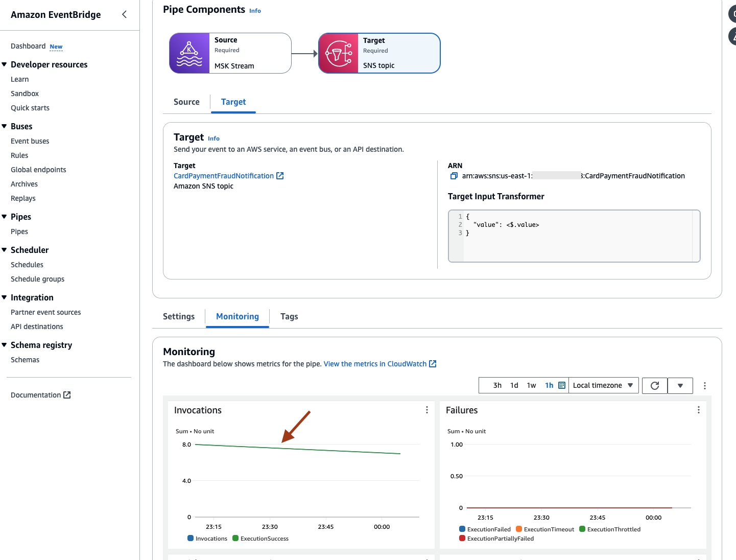This screenshot has height=560, width=736.
Task: Open Partner event sources
Action: pyautogui.click(x=46, y=312)
